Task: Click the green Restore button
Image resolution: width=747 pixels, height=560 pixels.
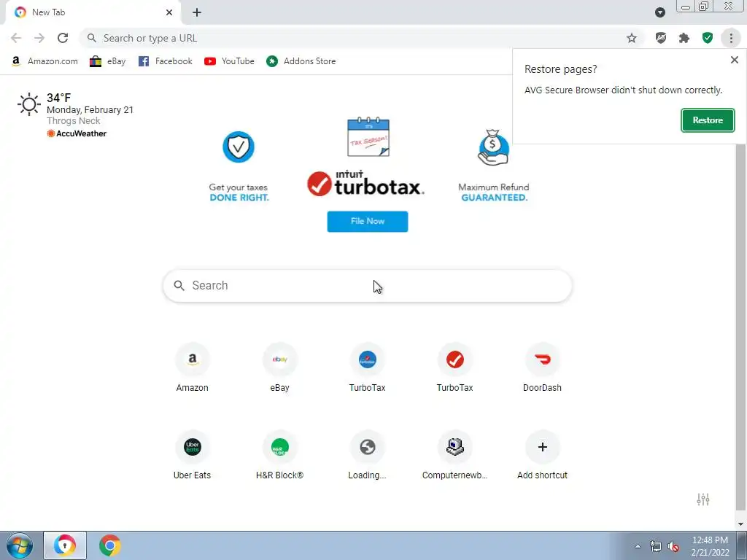Action: pyautogui.click(x=708, y=120)
